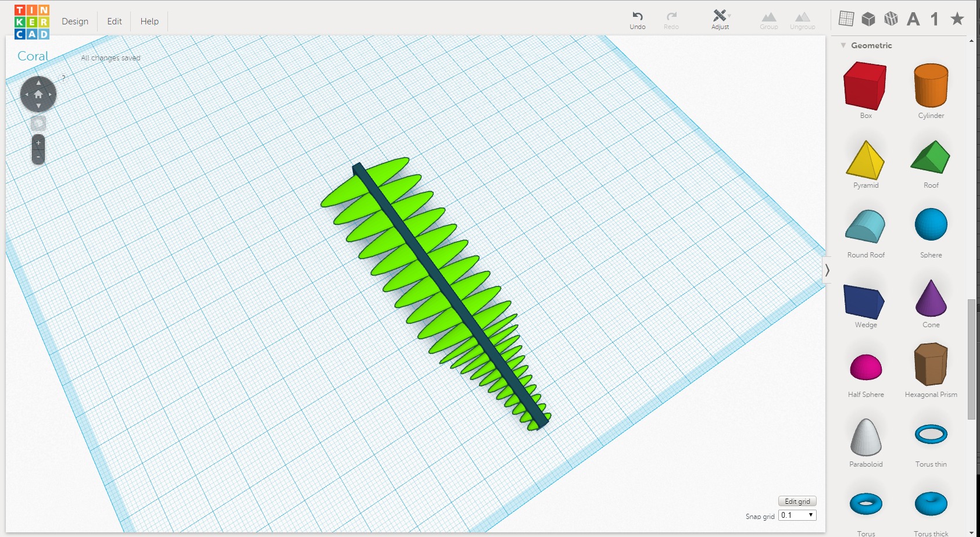This screenshot has width=980, height=537.
Task: Pick the brown Hexagonal Prism shape
Action: point(931,364)
